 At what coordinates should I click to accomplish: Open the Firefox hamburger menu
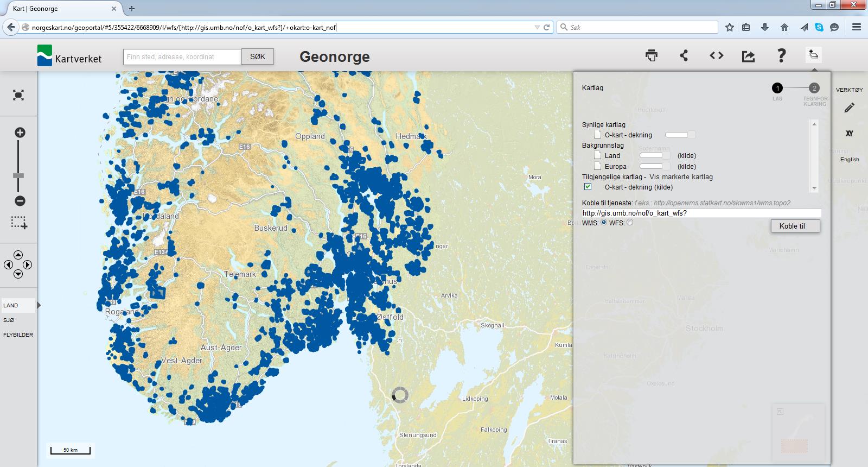[857, 27]
